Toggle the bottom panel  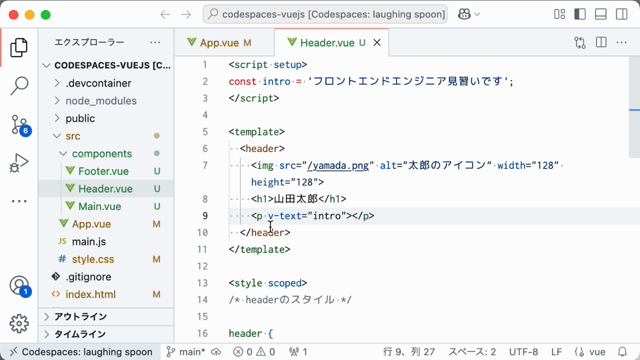point(601,14)
